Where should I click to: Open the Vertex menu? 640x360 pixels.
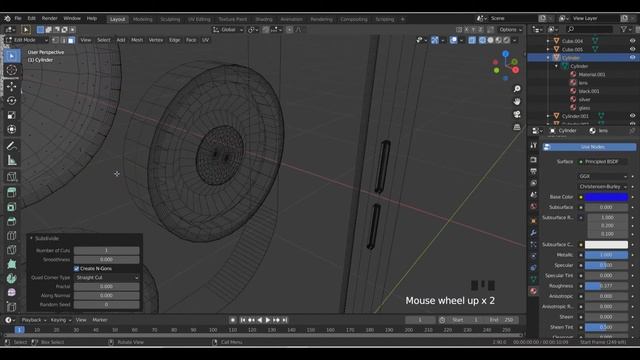point(156,40)
